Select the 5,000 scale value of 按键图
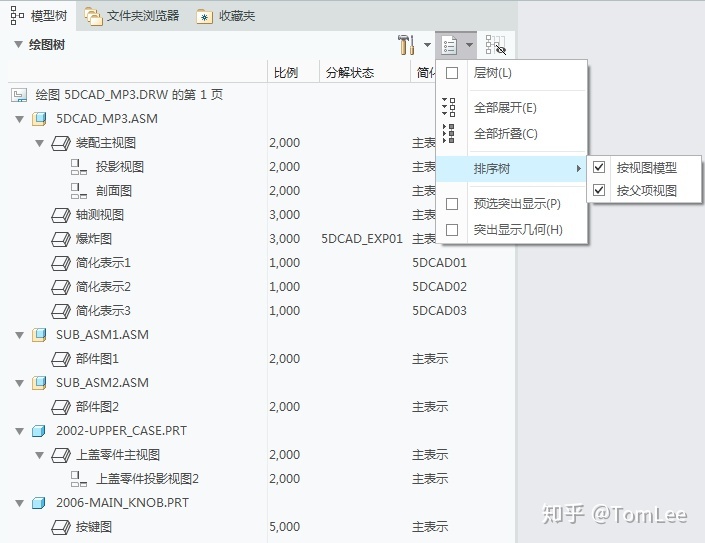Screen dimensions: 705x543 point(285,527)
